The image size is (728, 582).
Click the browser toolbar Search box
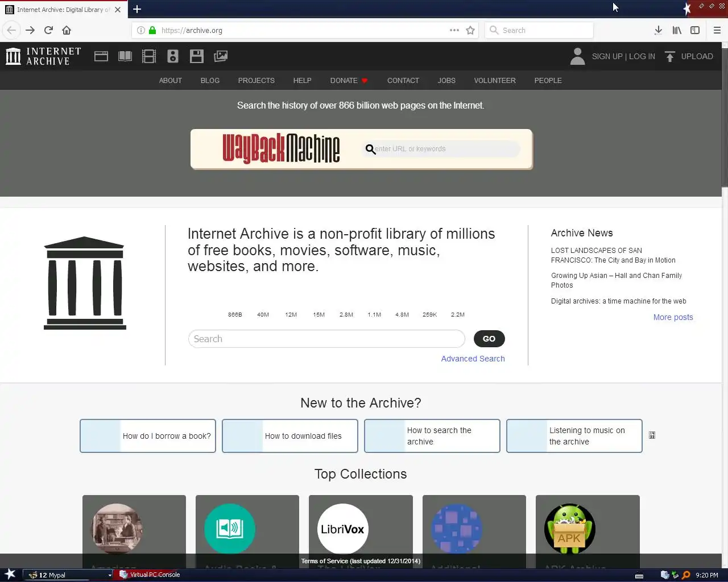click(x=539, y=30)
